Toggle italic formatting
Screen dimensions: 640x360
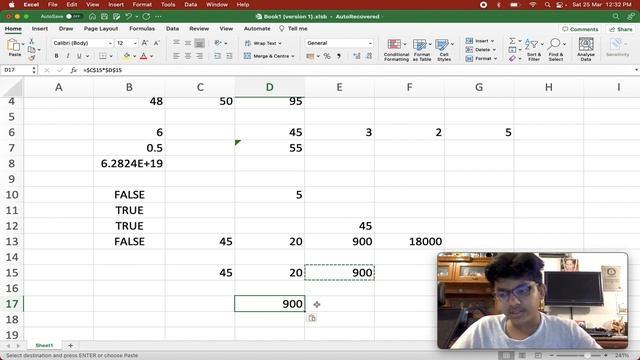[x=68, y=56]
